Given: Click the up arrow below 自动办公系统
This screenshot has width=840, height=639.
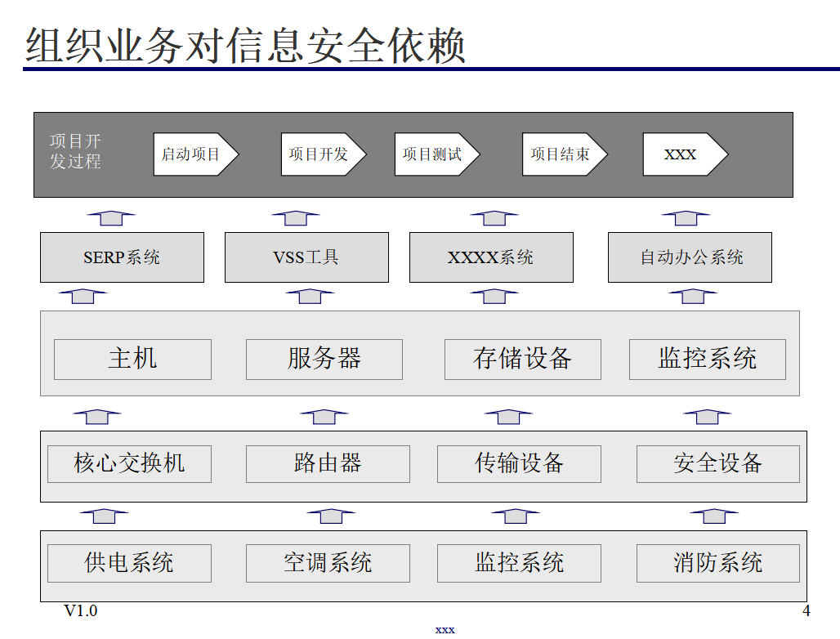Looking at the screenshot, I should click(693, 296).
